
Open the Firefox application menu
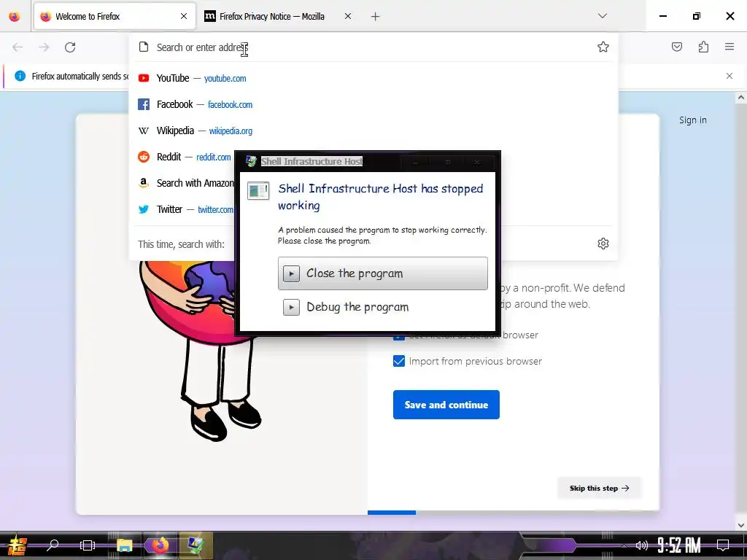[729, 47]
